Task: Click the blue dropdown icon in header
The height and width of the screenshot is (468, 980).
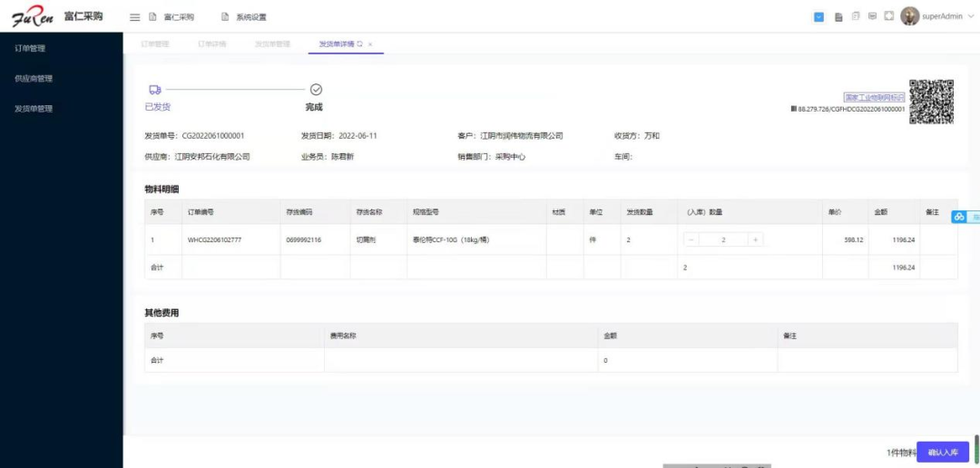Action: coord(818,17)
